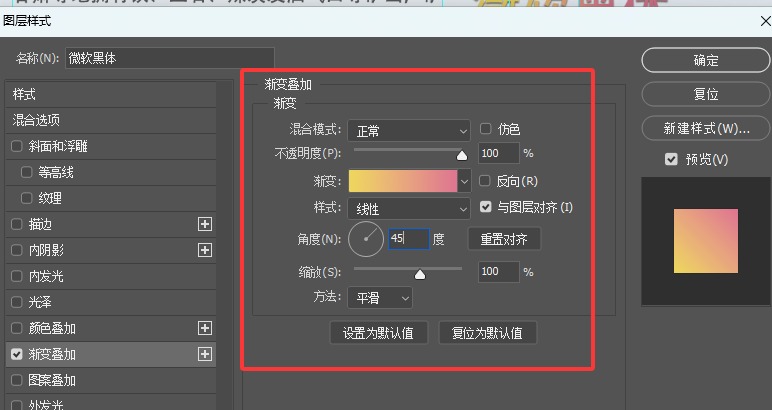Open the 样式 dropdown showing 线性
Image resolution: width=772 pixels, height=410 pixels.
pos(409,209)
